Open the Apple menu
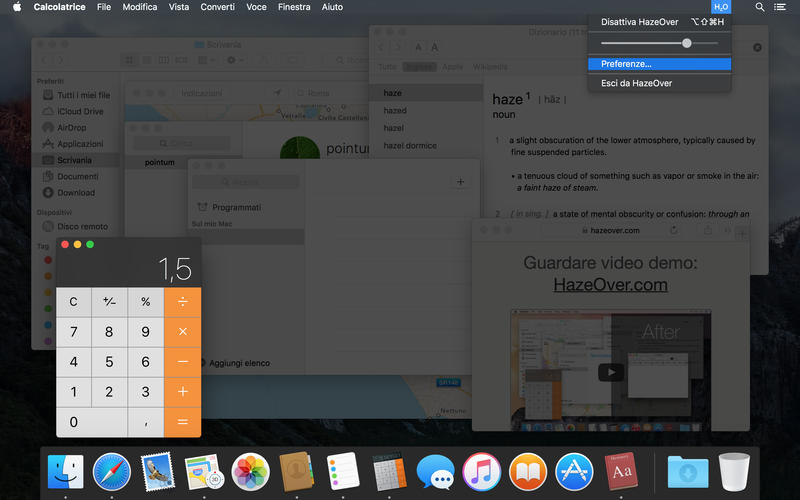 pos(17,7)
